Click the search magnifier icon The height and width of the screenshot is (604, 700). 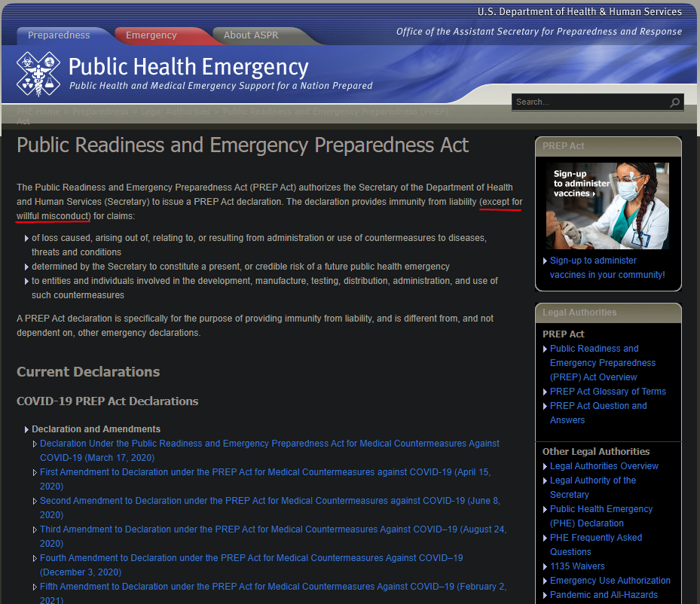click(674, 102)
